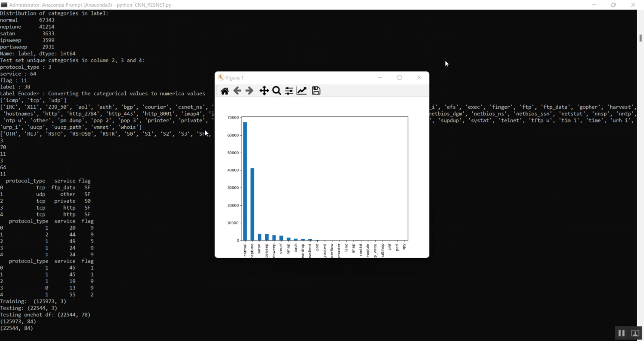Activate the pan axes tool
Viewport: 644px width, 341px height.
coord(264,91)
